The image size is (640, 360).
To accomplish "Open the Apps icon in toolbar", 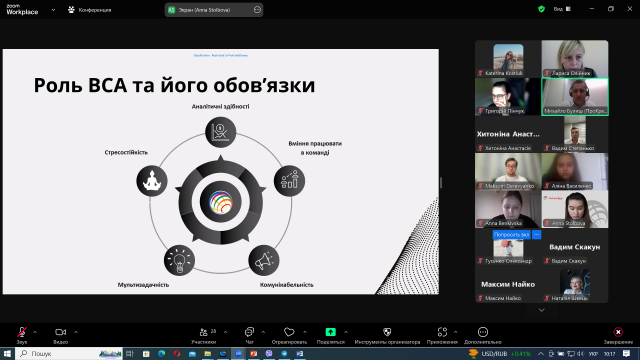I will pyautogui.click(x=442, y=332).
